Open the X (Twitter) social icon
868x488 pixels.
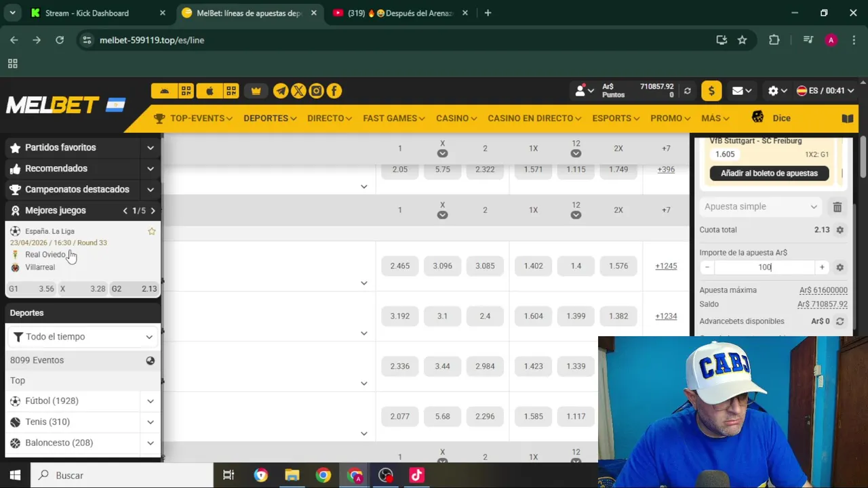[298, 91]
